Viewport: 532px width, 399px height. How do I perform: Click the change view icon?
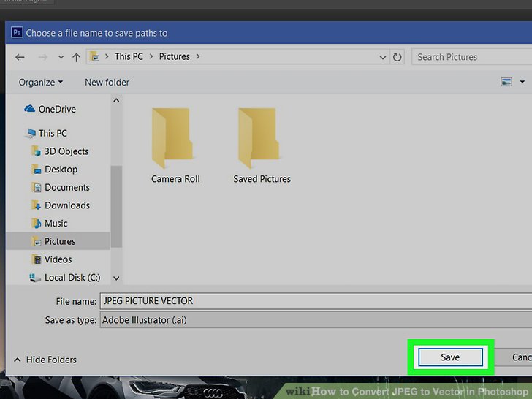(x=506, y=82)
